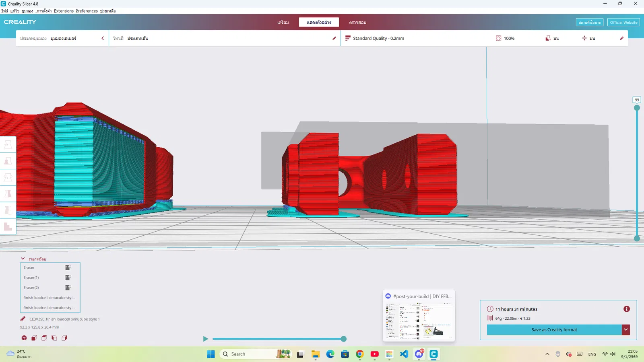Click the Official Website button
The height and width of the screenshot is (362, 644).
pos(623,23)
